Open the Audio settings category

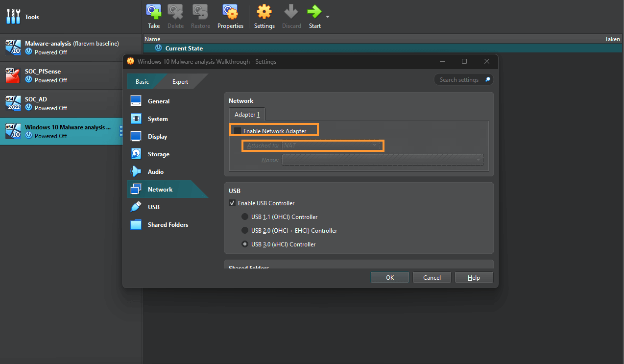(x=168, y=171)
